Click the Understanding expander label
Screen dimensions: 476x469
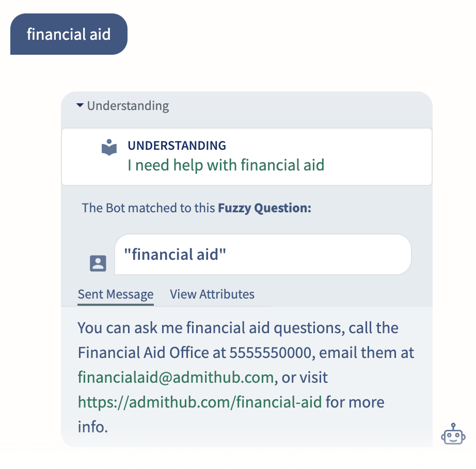point(128,106)
